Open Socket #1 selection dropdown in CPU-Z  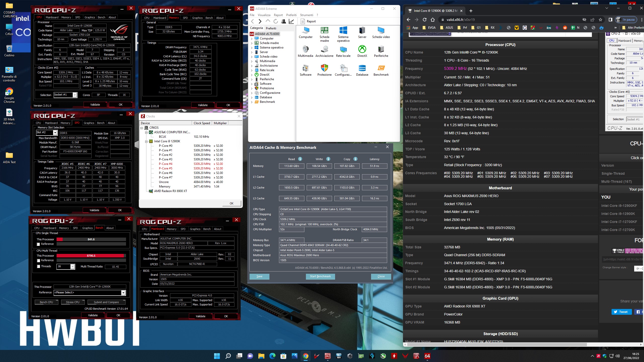click(75, 95)
